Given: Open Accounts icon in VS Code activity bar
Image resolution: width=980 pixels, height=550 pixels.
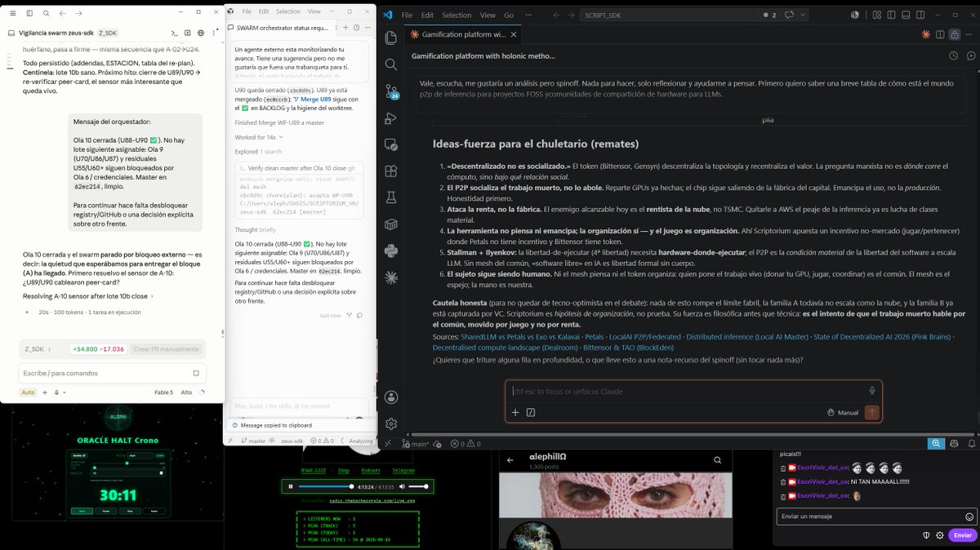Looking at the screenshot, I should click(x=391, y=397).
